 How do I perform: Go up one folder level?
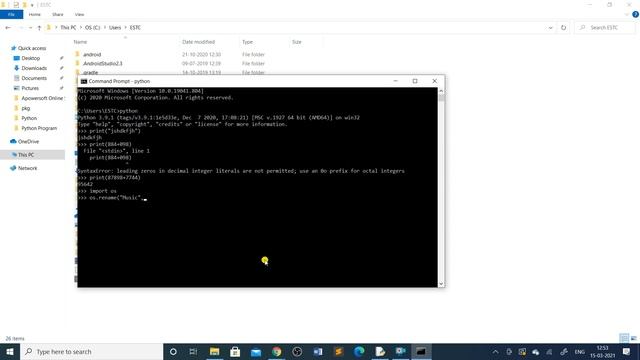(x=39, y=28)
